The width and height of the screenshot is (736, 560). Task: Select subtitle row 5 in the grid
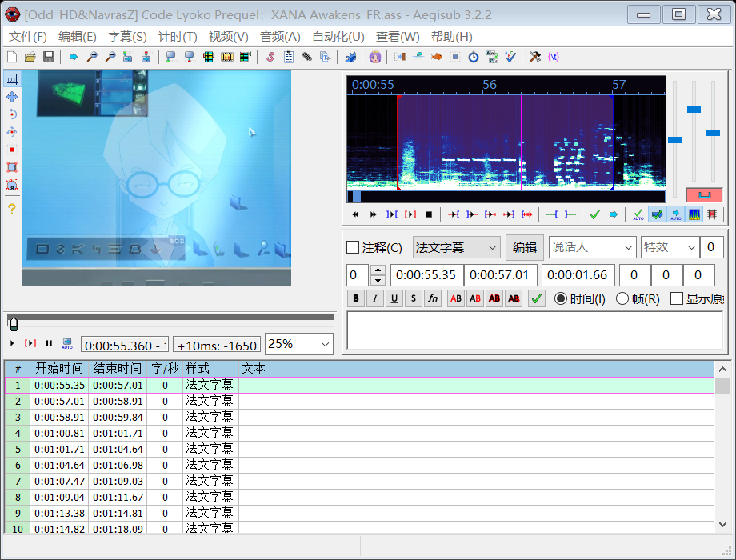[x=359, y=450]
